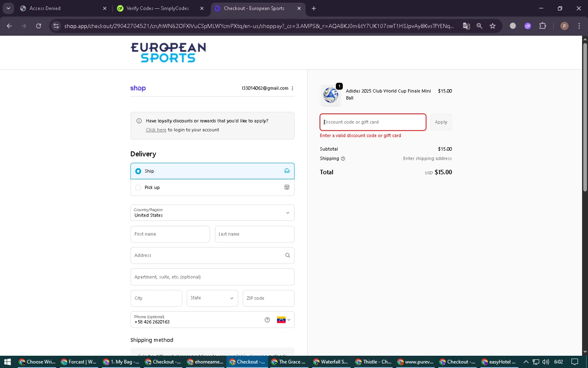Open Forcast taskbar window
This screenshot has width=588, height=368.
coord(79,362)
